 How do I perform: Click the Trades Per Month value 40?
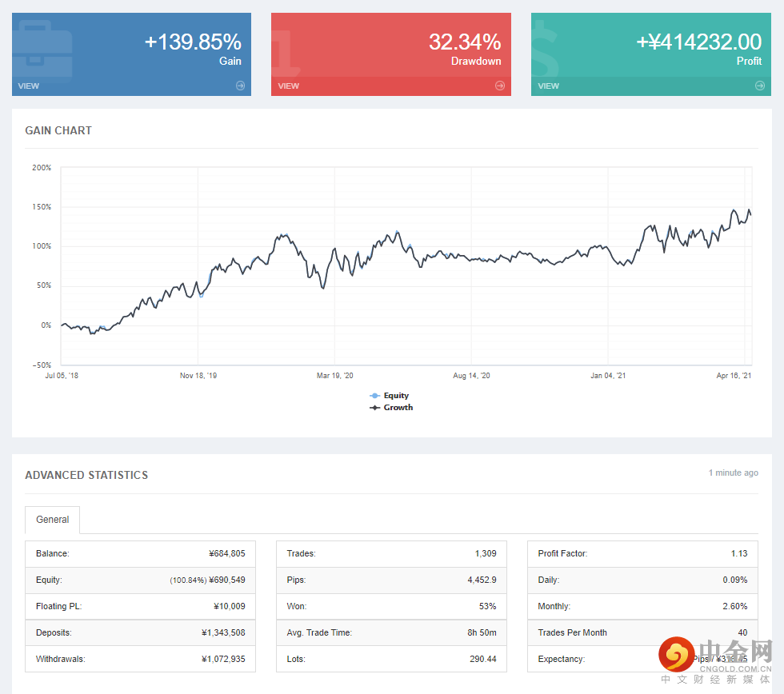742,632
